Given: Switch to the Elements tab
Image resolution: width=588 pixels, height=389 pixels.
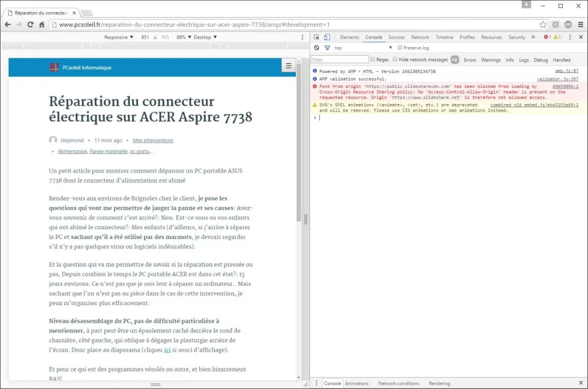Looking at the screenshot, I should pos(350,37).
